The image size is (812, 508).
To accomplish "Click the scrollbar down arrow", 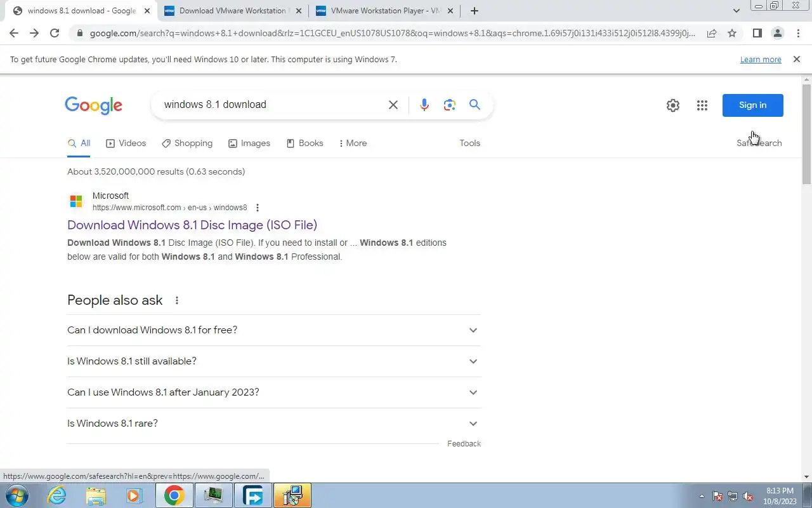I will 807,477.
